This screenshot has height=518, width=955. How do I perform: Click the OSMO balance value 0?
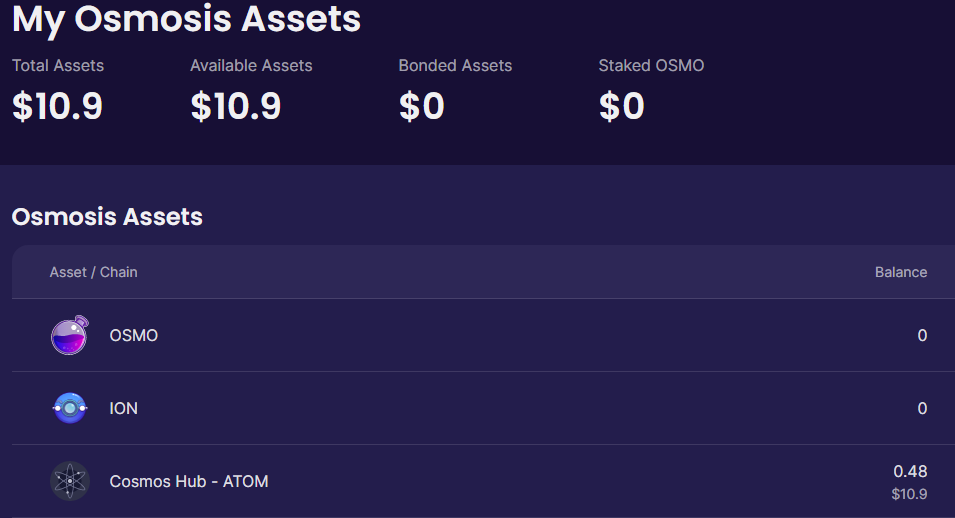tap(922, 335)
